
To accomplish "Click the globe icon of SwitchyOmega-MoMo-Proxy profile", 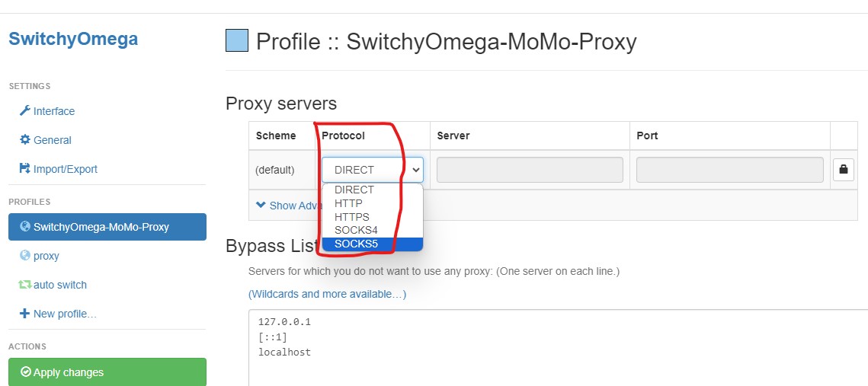I will pos(25,227).
